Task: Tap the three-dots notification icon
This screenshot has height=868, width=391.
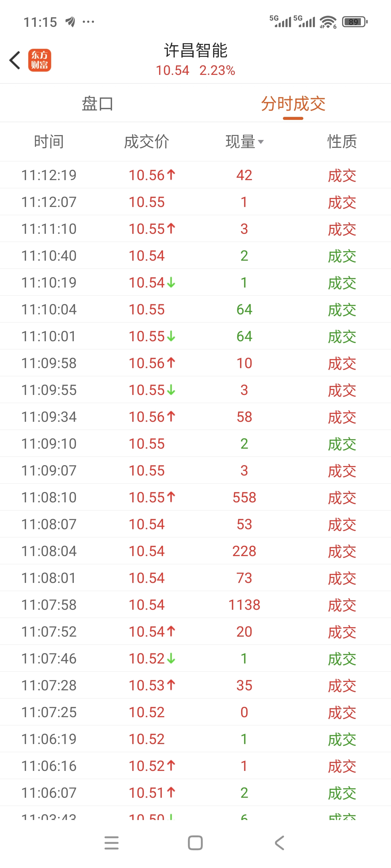Action: coord(89,22)
